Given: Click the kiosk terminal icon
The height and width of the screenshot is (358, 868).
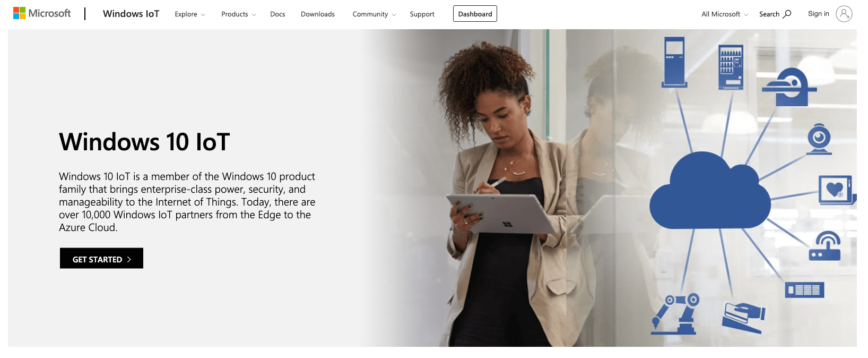Looking at the screenshot, I should [x=674, y=62].
